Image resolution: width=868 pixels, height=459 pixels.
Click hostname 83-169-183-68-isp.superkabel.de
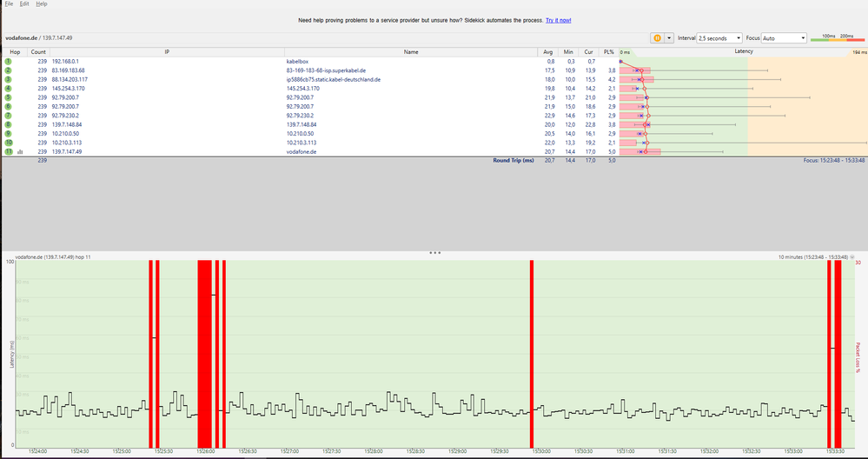(x=326, y=70)
